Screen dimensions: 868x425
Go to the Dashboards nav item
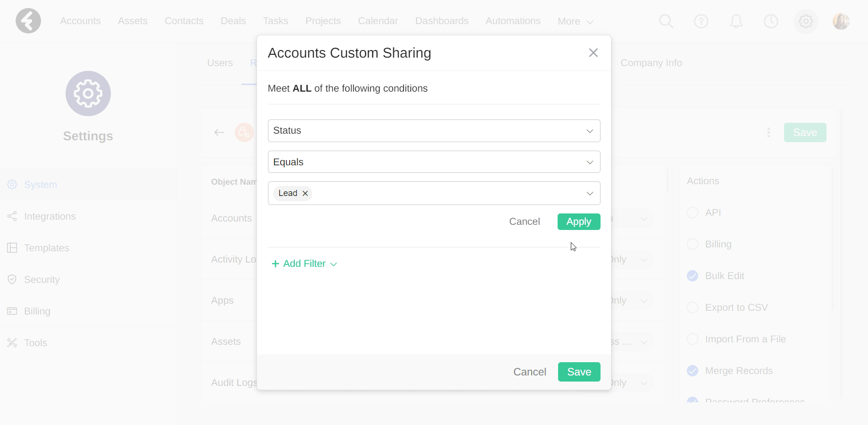pyautogui.click(x=442, y=21)
